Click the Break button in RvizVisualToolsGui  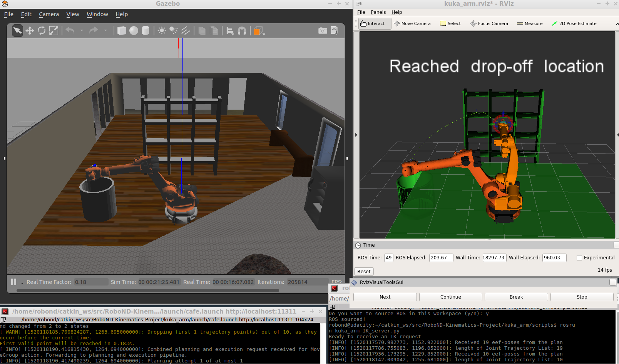coord(516,297)
